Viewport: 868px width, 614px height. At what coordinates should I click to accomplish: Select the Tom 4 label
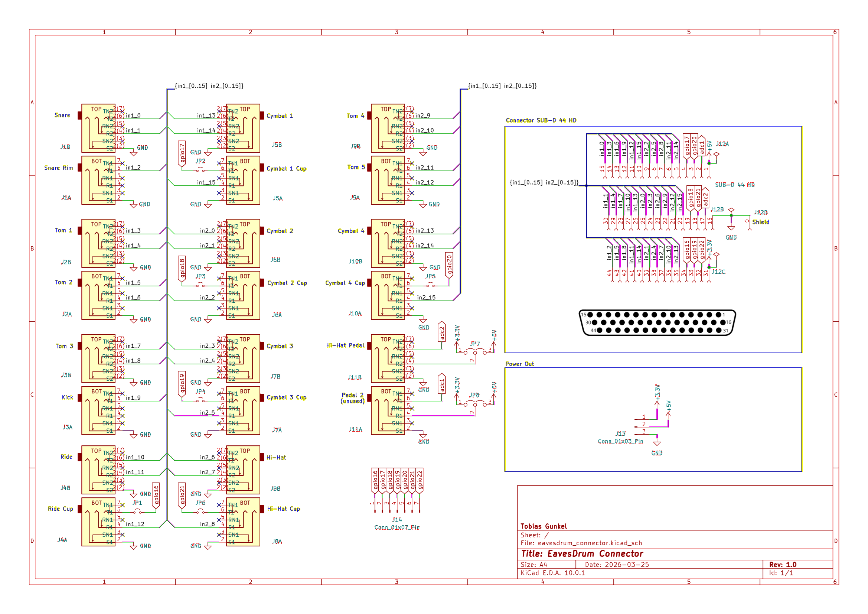(355, 116)
